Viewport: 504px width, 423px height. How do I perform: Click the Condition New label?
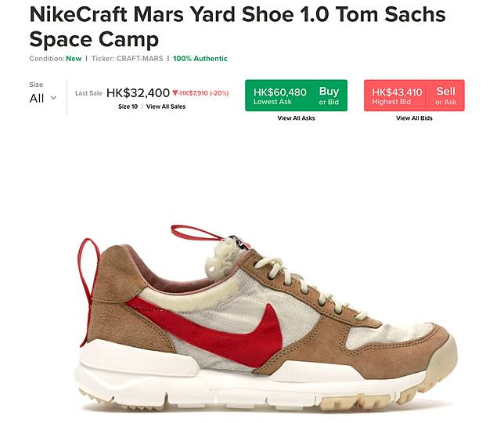click(x=56, y=59)
